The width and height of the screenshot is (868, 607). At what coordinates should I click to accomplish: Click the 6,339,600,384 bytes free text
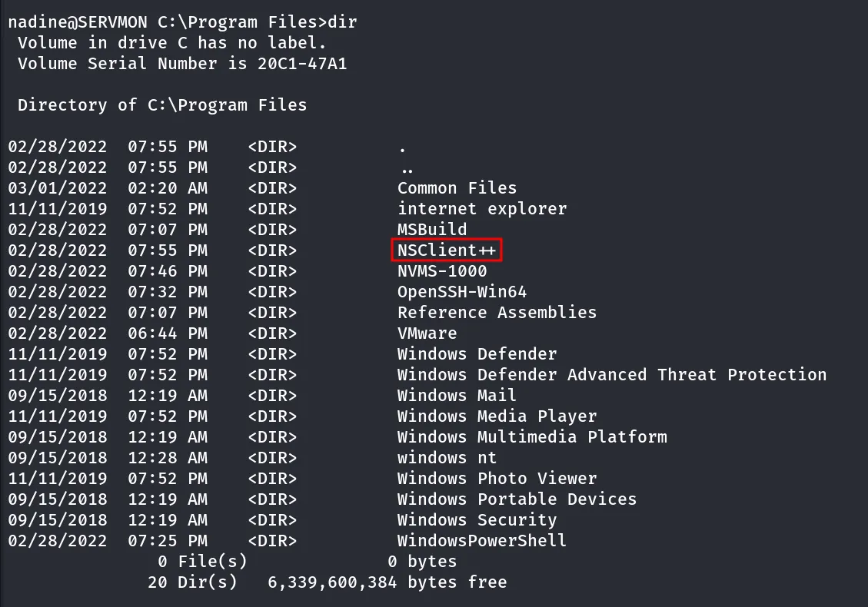(x=387, y=582)
